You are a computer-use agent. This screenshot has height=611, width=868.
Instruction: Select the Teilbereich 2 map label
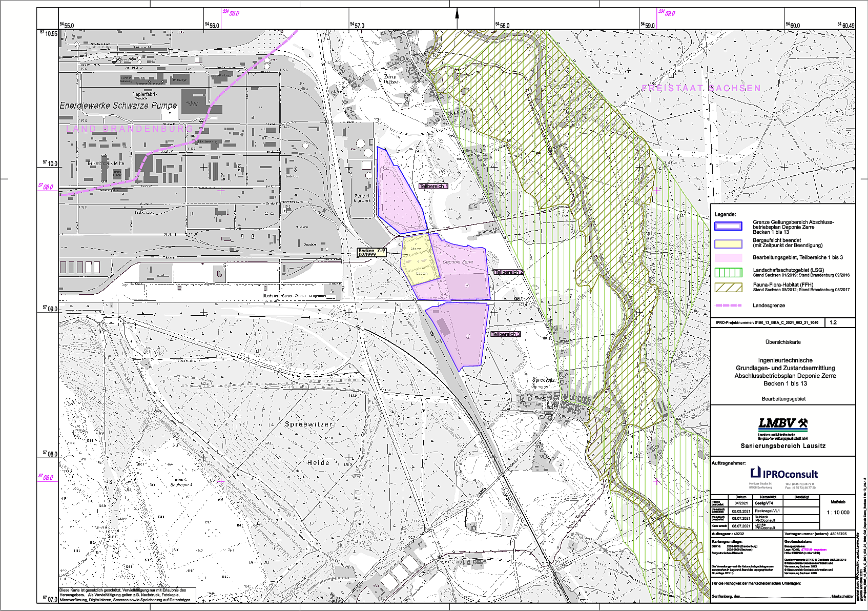[x=508, y=272]
